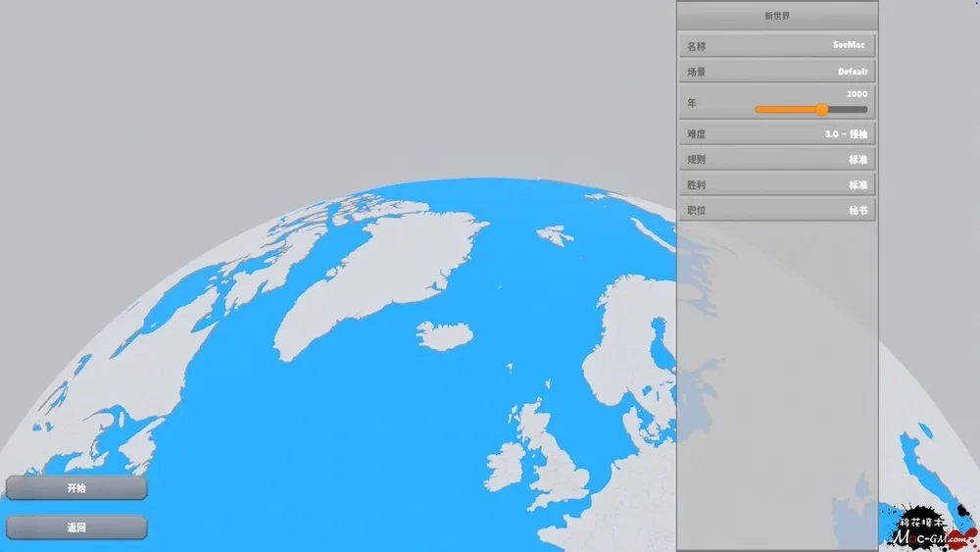Edit the 名称 field showing SeeMac
Image resolution: width=980 pixels, height=552 pixels.
click(777, 46)
